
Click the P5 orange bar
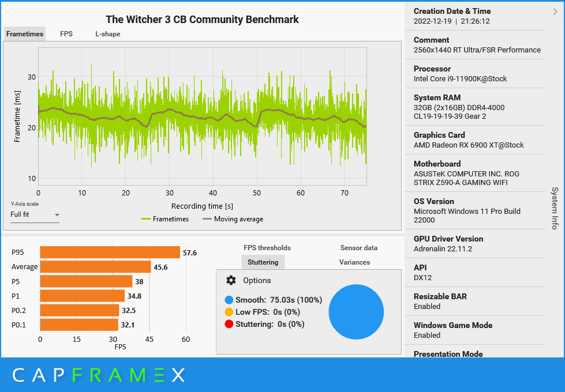click(x=86, y=281)
